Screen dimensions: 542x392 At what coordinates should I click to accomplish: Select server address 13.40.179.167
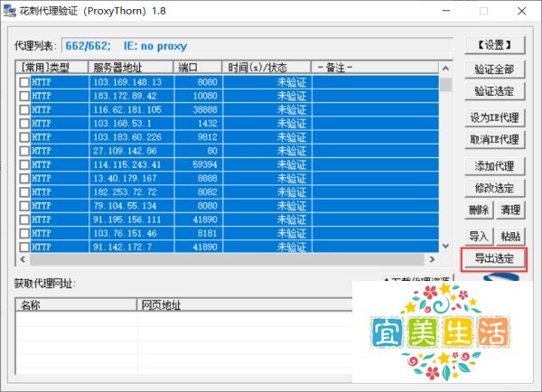pos(125,178)
